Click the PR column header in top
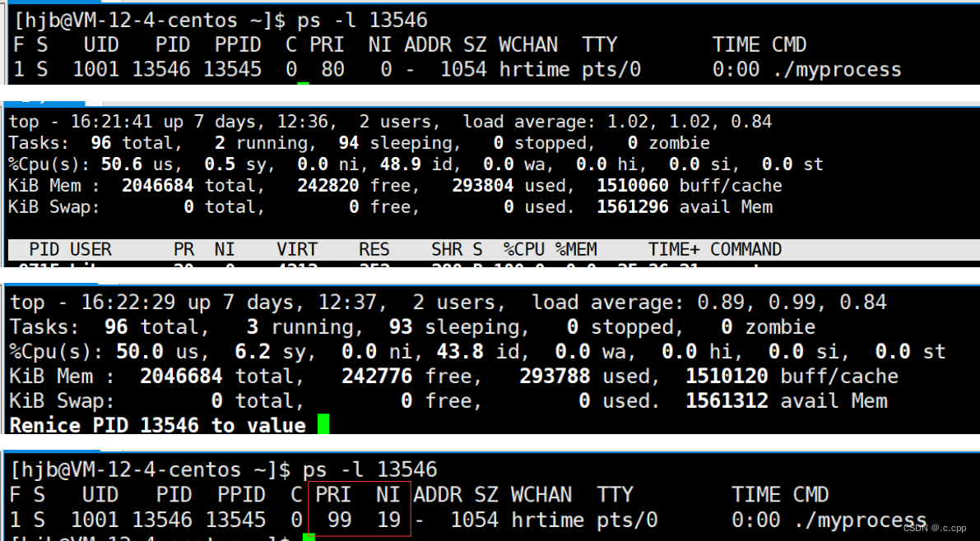980x541 pixels. pyautogui.click(x=183, y=249)
